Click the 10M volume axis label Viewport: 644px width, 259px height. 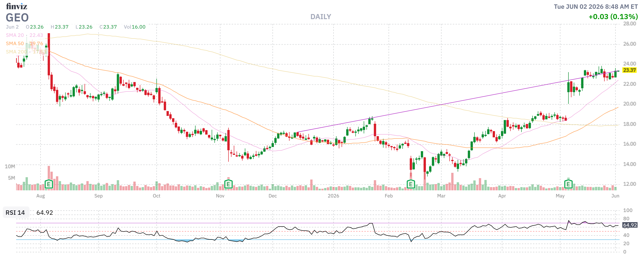click(x=10, y=167)
